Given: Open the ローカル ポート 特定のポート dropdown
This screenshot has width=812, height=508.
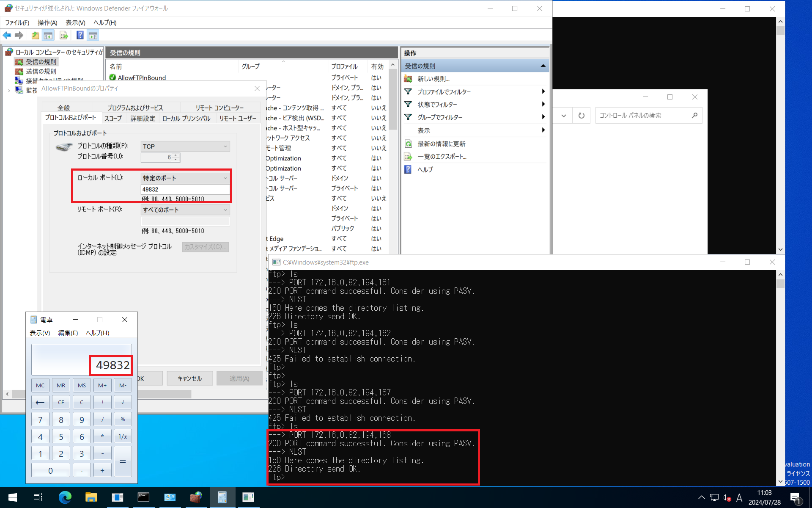Looking at the screenshot, I should [x=185, y=178].
